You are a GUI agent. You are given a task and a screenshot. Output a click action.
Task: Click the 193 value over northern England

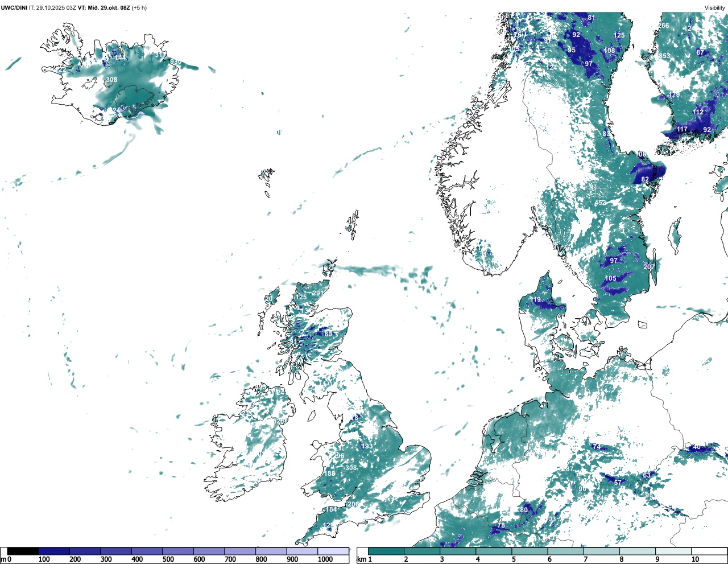367,446
